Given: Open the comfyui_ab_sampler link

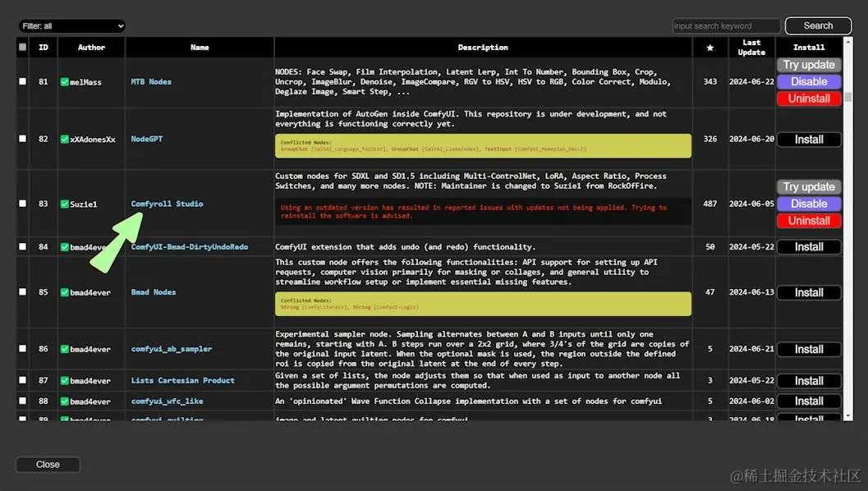Looking at the screenshot, I should 172,349.
